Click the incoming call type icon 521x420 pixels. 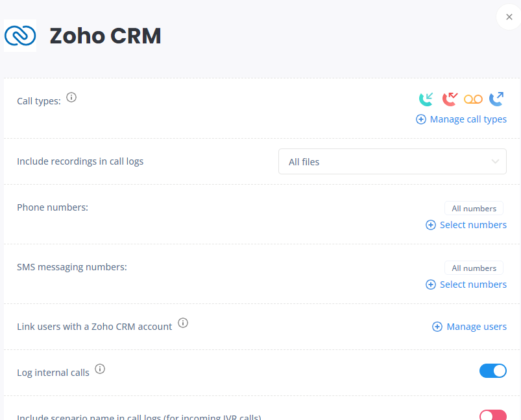click(x=426, y=99)
